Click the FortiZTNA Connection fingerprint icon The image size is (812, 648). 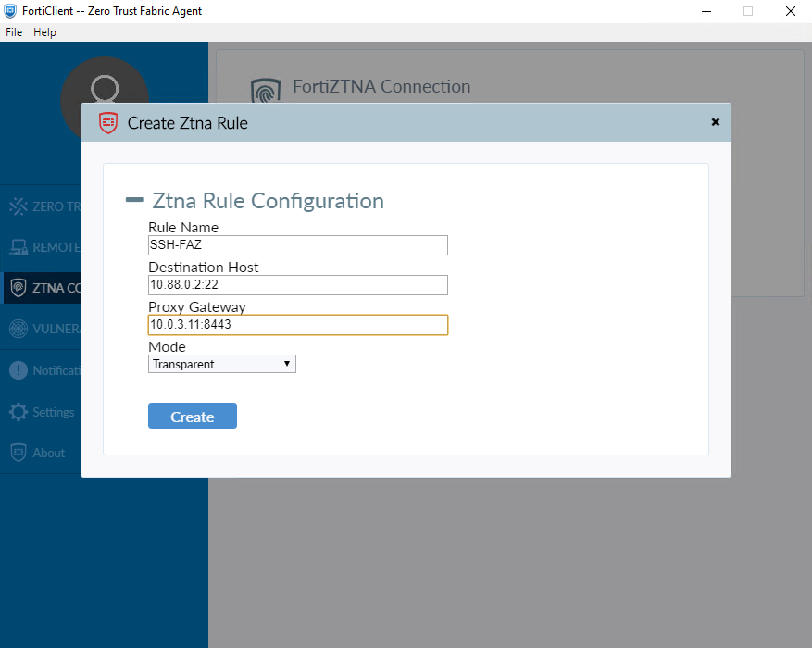click(265, 91)
